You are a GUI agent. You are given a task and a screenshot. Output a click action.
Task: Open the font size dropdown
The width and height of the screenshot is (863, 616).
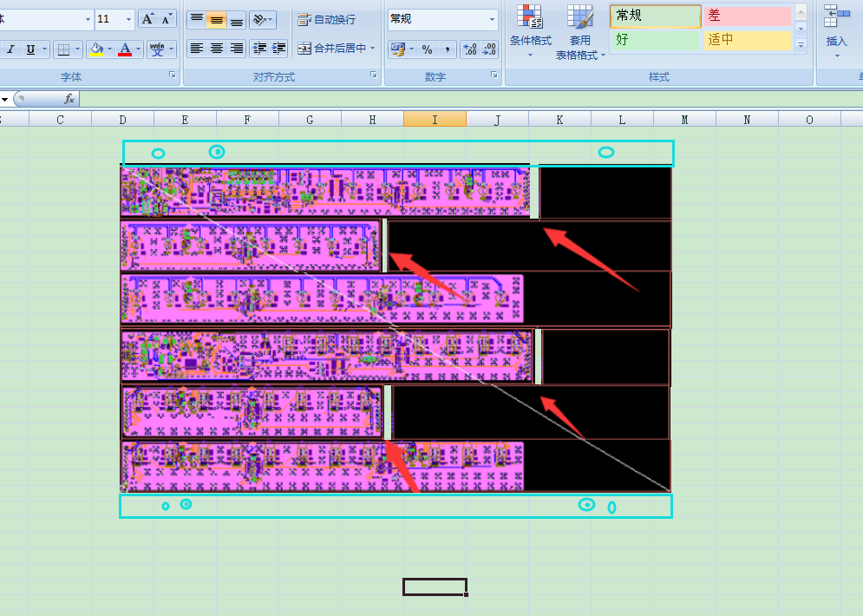coord(129,19)
